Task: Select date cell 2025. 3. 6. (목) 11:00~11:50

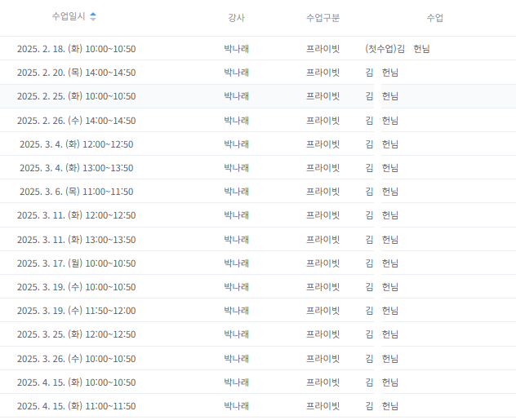Action: (77, 192)
